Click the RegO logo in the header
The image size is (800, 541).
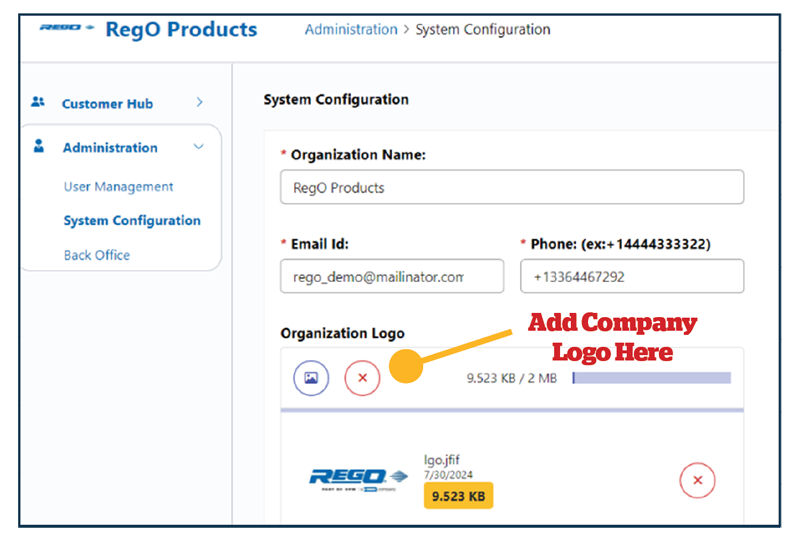tap(67, 28)
